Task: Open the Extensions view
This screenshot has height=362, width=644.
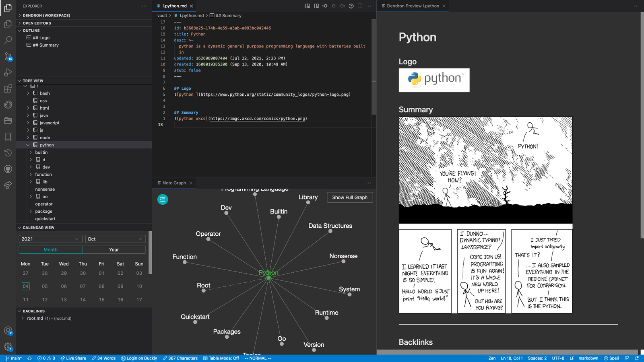Action: coord(8,88)
